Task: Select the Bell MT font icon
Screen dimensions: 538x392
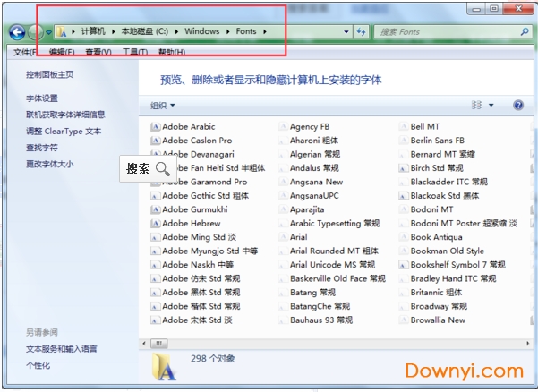Action: click(404, 127)
